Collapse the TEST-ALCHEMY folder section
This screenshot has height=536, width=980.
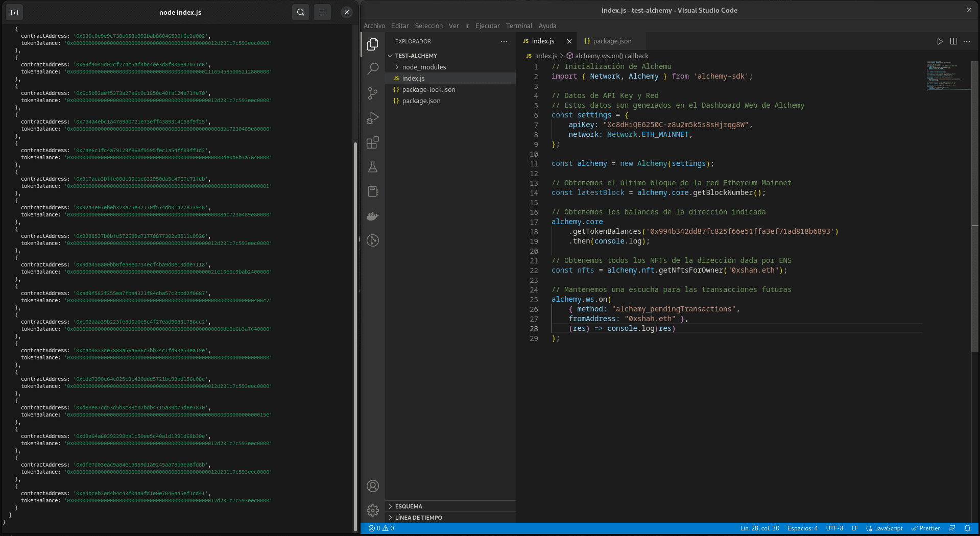coord(450,56)
